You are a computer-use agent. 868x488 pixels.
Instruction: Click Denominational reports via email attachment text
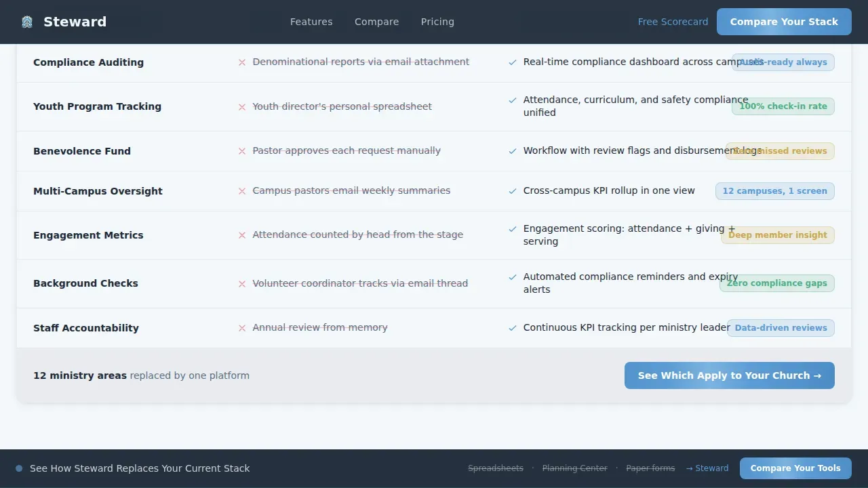pos(361,62)
